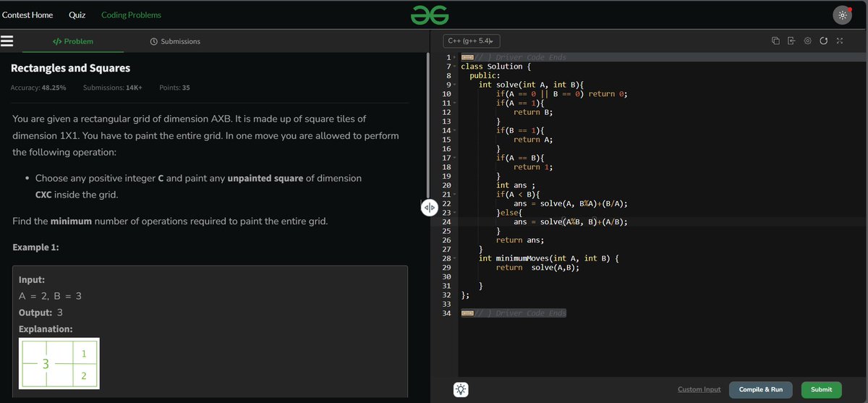Screen dimensions: 868x403
Task: Click 'return ans;' code on line 26
Action: coord(520,240)
